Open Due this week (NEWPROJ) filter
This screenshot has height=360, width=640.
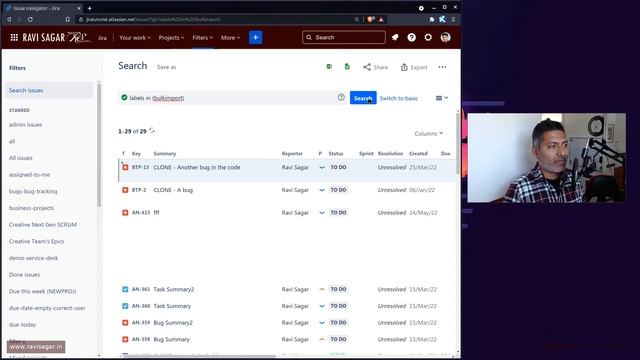(42, 291)
